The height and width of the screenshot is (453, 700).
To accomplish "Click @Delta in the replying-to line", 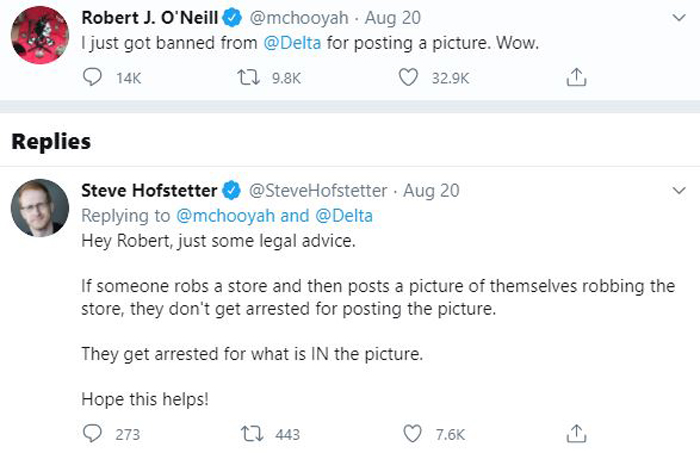I will [344, 214].
